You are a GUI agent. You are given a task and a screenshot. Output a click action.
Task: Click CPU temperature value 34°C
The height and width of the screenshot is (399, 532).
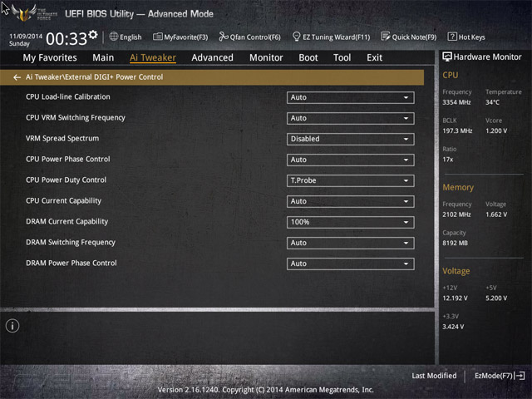click(492, 102)
